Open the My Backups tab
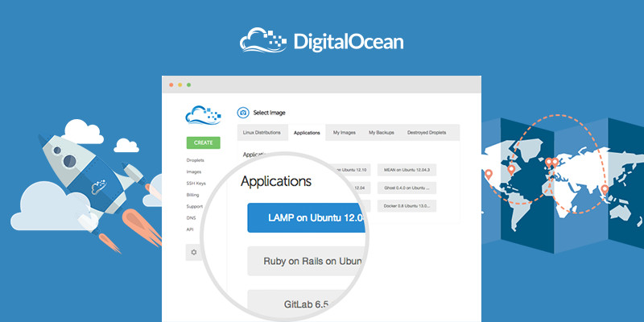 tap(381, 133)
